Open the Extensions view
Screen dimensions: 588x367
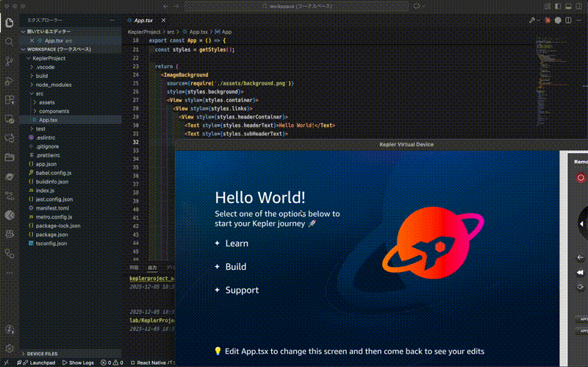click(x=10, y=100)
